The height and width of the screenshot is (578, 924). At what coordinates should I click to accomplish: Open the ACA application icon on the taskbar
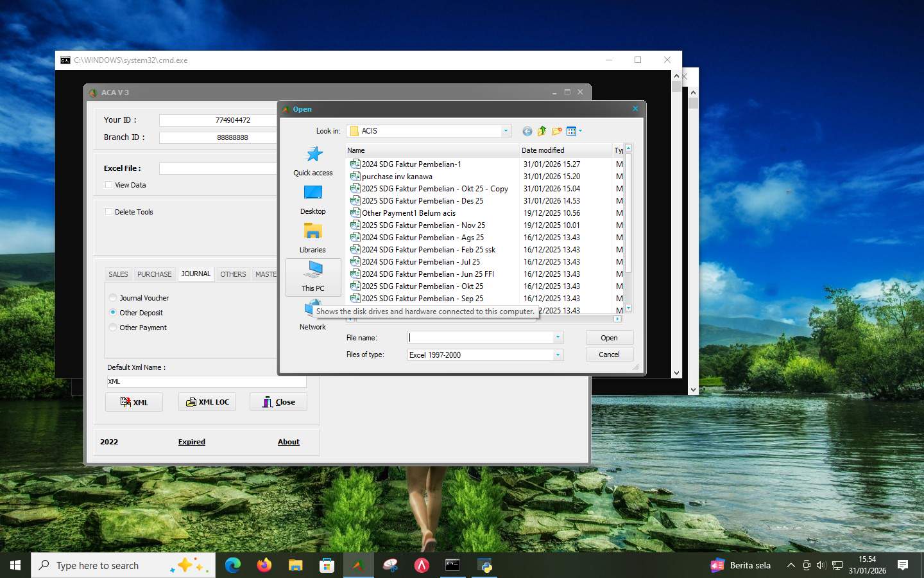pyautogui.click(x=358, y=565)
